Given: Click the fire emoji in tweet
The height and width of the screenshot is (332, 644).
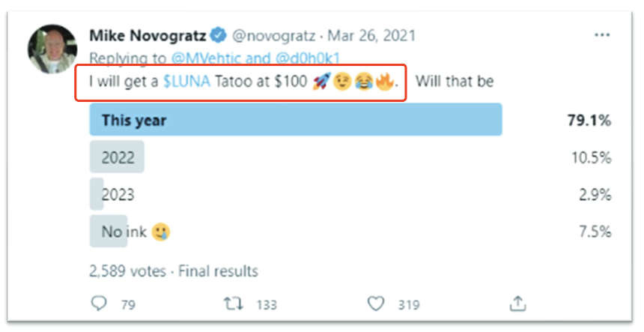Looking at the screenshot, I should click(384, 82).
